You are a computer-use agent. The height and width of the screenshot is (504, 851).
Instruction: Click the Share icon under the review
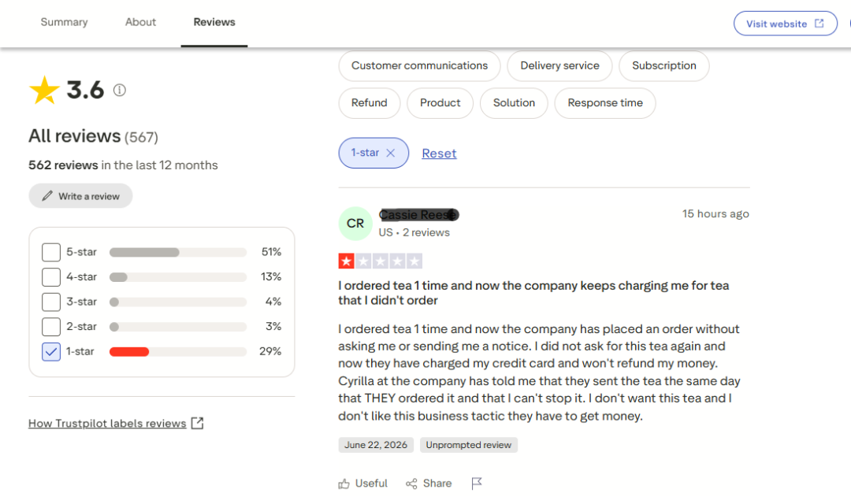click(411, 484)
